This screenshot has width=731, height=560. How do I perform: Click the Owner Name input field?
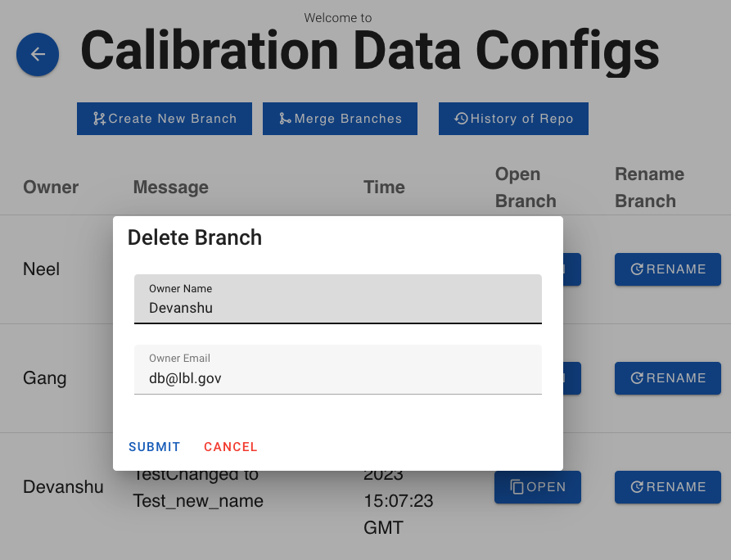(337, 308)
